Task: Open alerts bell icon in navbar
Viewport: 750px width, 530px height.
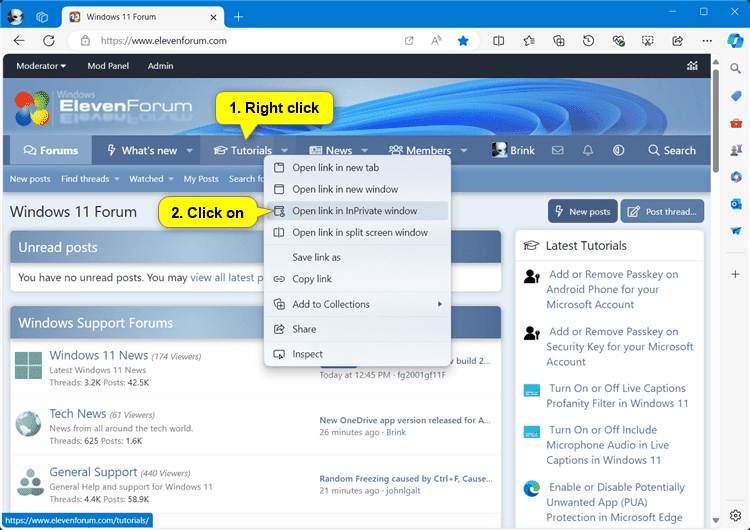Action: 588,151
